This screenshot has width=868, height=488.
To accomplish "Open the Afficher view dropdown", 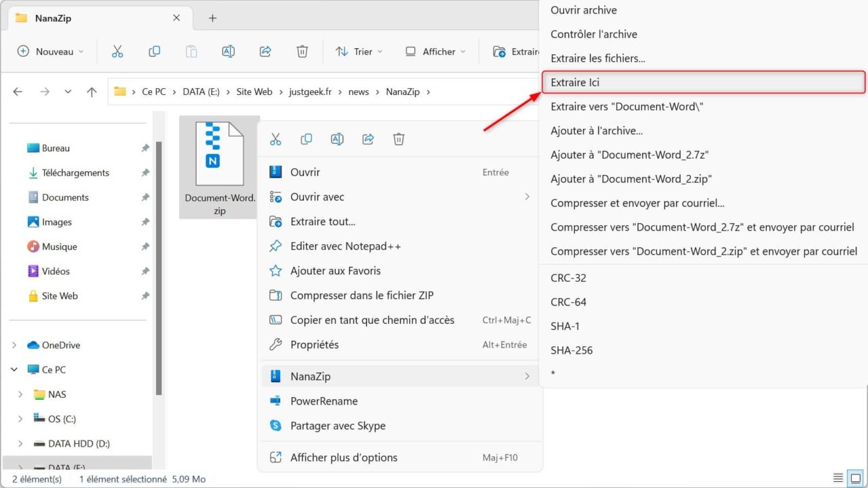I will click(435, 52).
